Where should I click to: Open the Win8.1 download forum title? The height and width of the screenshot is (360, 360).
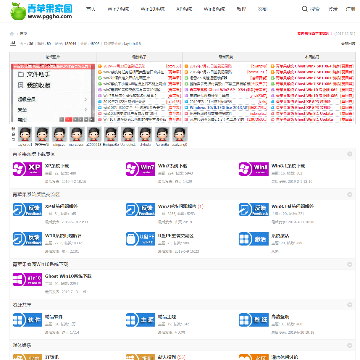[x=288, y=166]
